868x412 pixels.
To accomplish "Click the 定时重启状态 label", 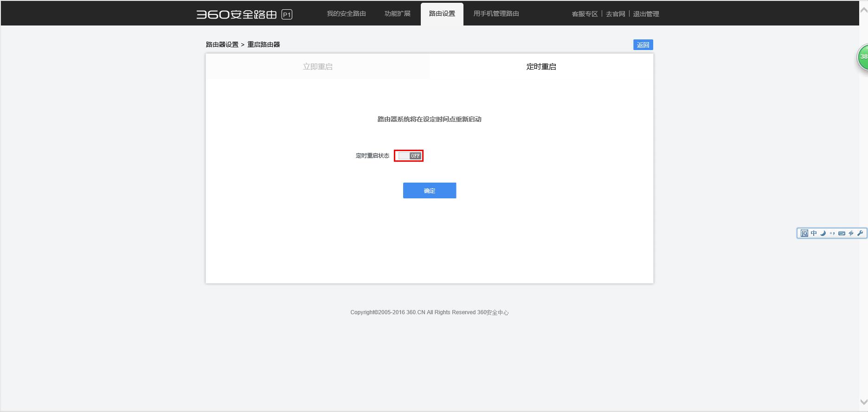I will click(x=373, y=156).
